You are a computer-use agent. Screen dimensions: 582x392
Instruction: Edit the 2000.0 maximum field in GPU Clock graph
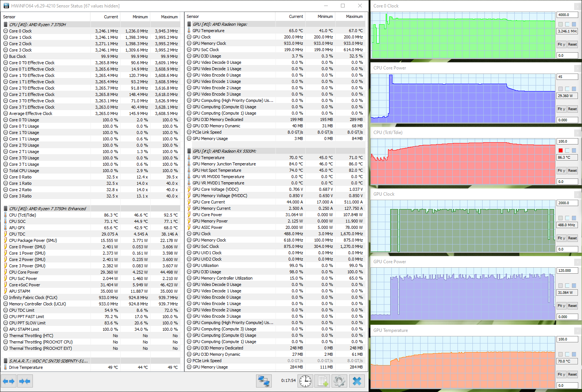[x=567, y=203]
